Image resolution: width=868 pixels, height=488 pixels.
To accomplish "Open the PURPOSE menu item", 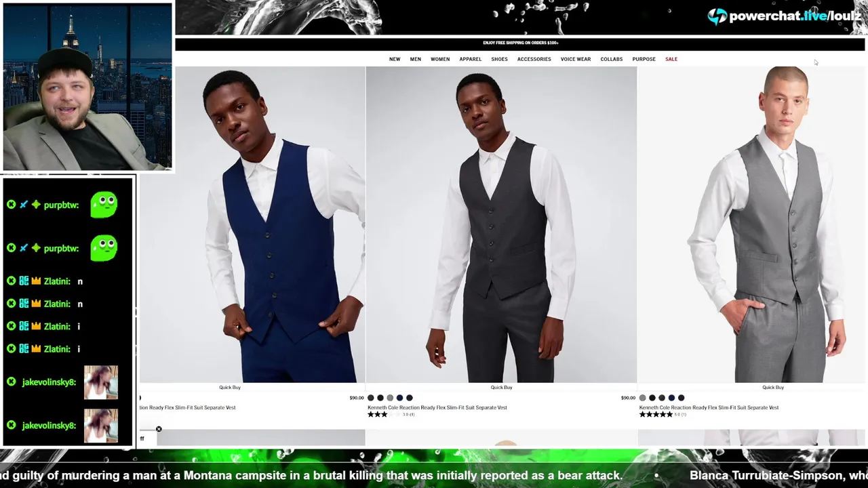I will pyautogui.click(x=644, y=59).
